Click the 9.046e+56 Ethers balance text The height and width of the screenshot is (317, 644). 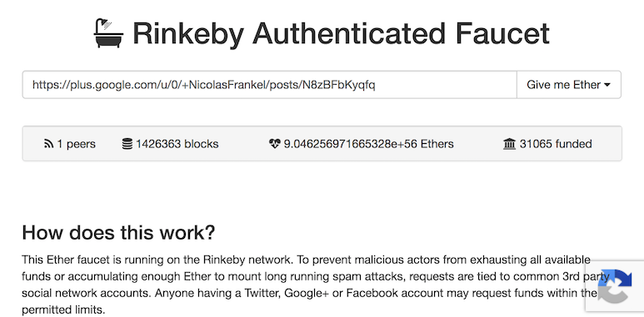click(368, 144)
